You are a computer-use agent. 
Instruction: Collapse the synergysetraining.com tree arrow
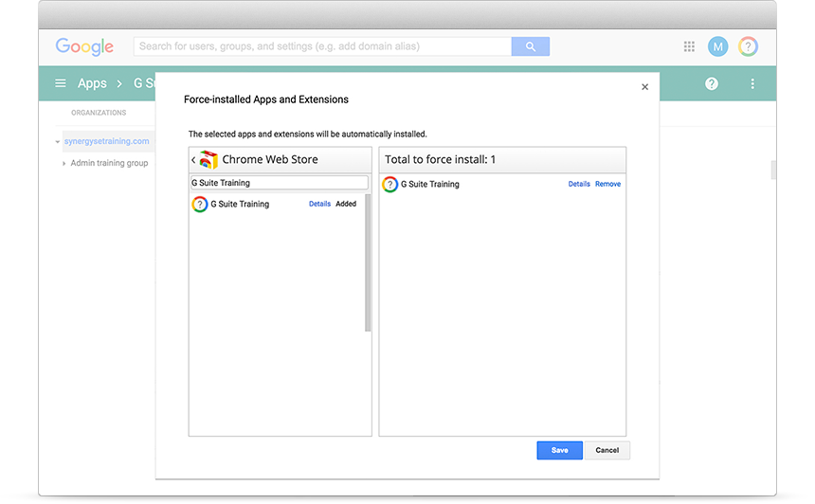tap(57, 142)
